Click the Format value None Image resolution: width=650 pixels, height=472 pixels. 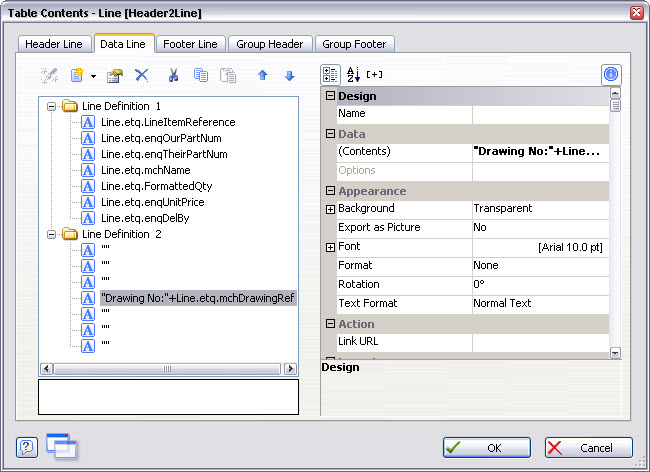pyautogui.click(x=540, y=266)
